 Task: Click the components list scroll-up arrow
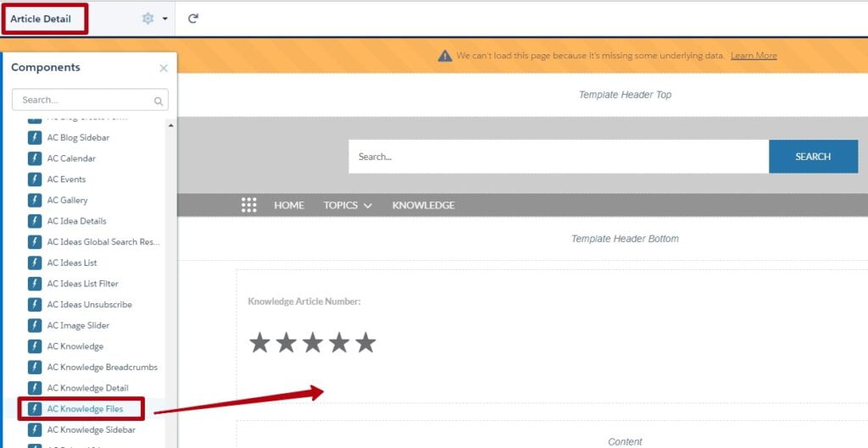click(x=170, y=126)
